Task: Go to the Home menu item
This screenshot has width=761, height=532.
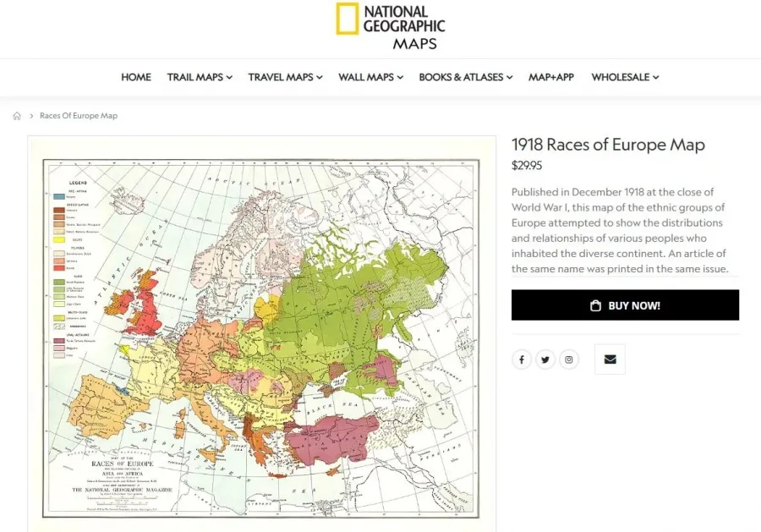Action: pyautogui.click(x=136, y=77)
